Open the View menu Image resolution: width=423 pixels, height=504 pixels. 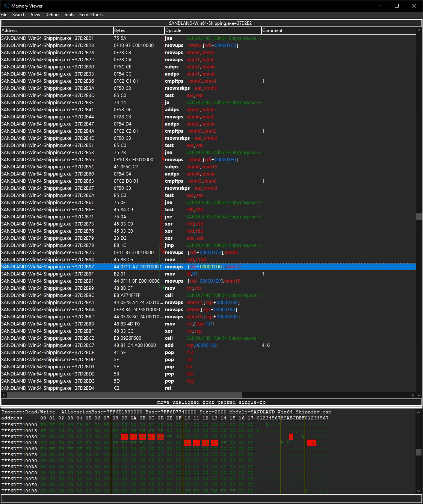click(x=35, y=15)
